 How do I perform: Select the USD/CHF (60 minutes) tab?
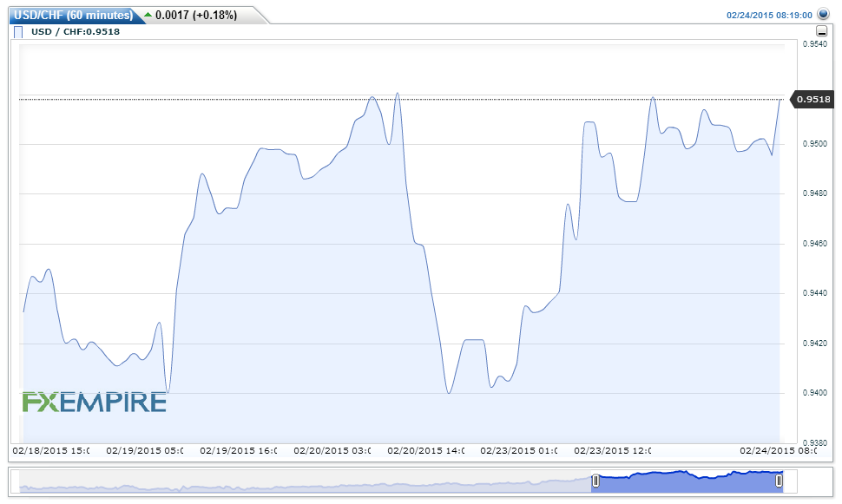[74, 15]
